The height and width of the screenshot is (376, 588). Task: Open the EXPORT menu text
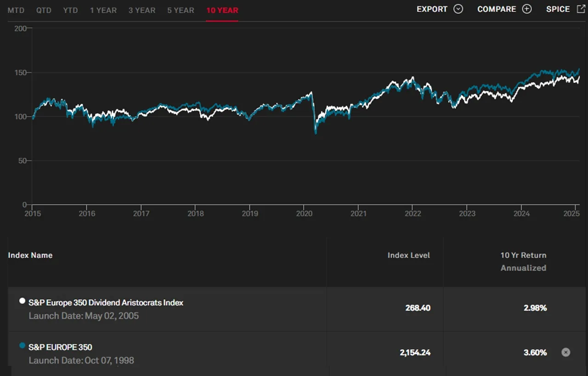point(432,9)
